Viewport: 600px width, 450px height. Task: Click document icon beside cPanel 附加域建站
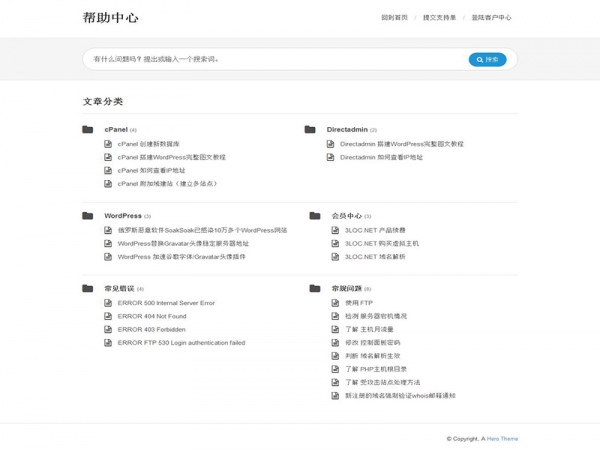point(108,184)
